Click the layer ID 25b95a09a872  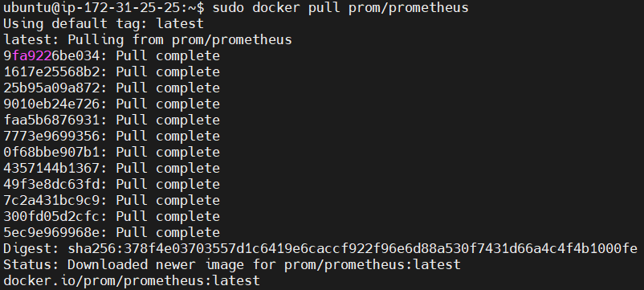(51, 88)
